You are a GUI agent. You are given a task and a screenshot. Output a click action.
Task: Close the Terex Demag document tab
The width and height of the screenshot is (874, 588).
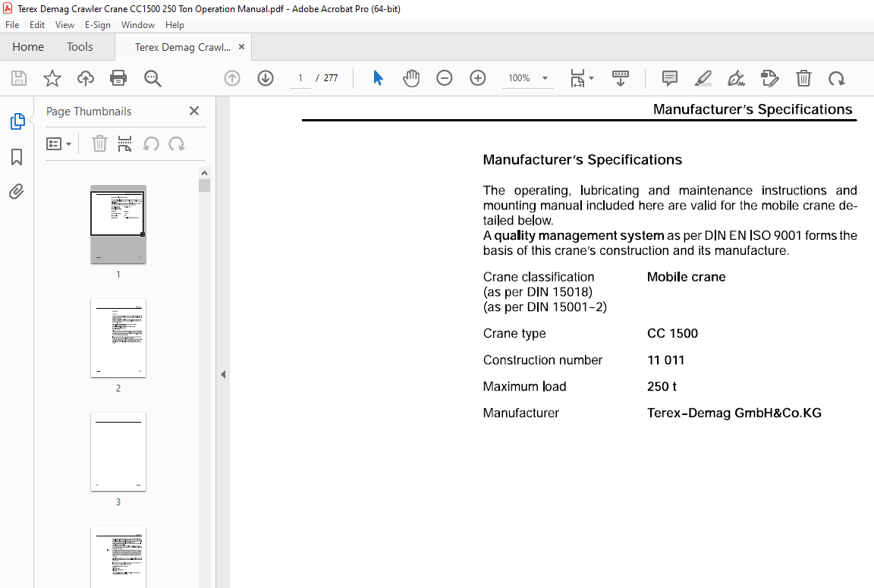coord(241,47)
